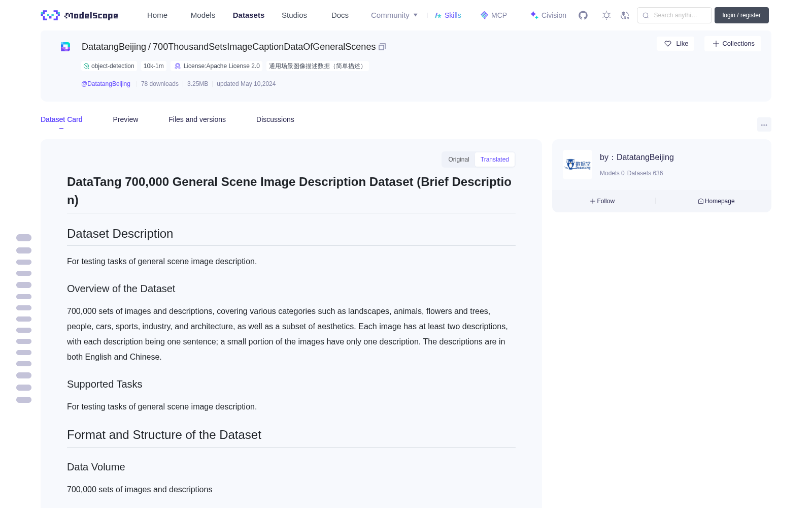812x508 pixels.
Task: Click the "Data Volume" heading
Action: click(96, 467)
